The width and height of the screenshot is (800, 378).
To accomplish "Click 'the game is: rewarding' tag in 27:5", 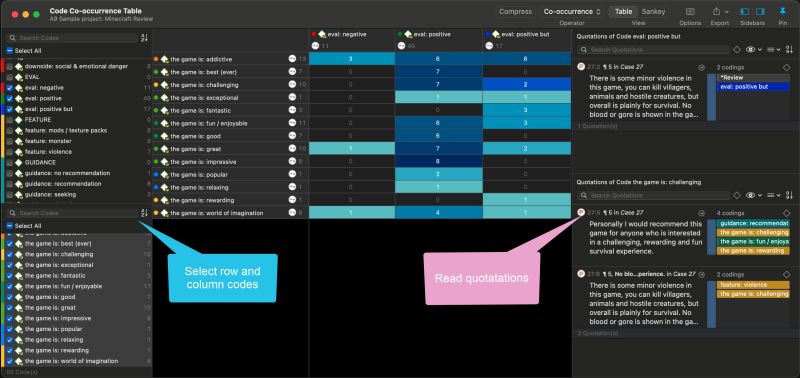I will coord(753,251).
